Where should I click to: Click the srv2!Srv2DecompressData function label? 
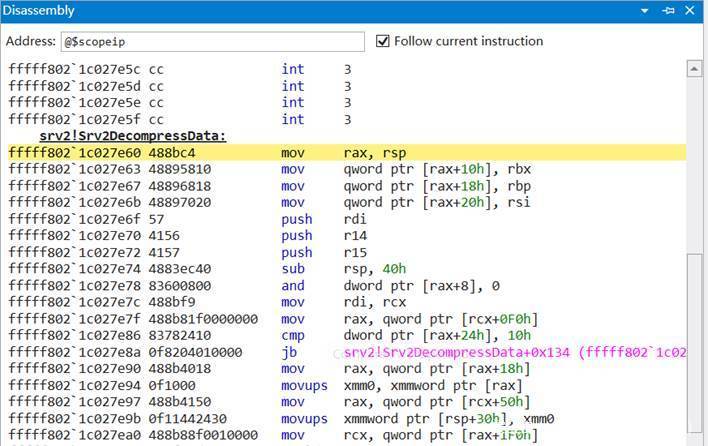pyautogui.click(x=132, y=136)
